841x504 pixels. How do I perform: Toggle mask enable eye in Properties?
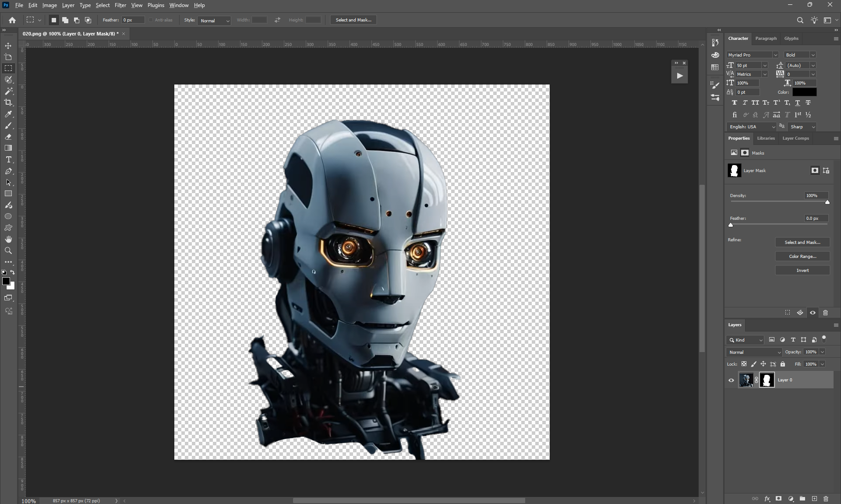pos(813,313)
